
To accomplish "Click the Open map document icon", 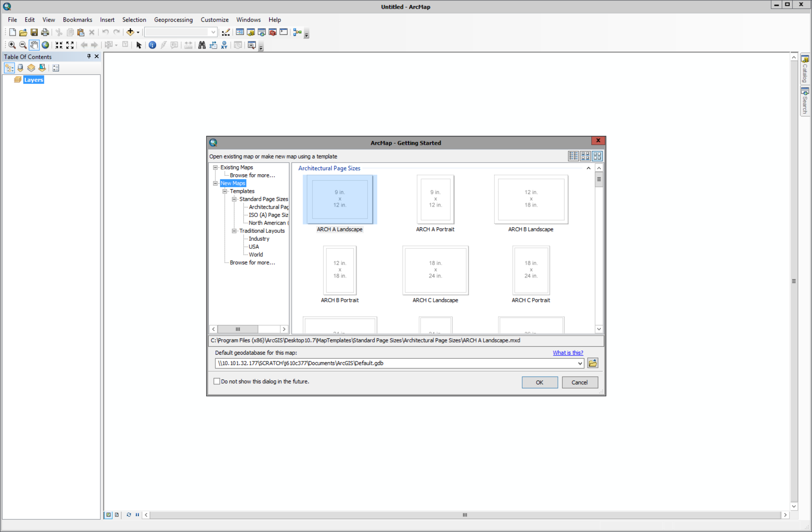I will click(x=23, y=32).
